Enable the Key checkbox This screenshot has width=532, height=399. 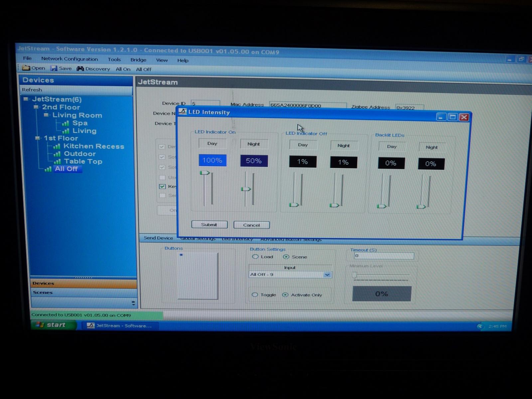pyautogui.click(x=162, y=187)
